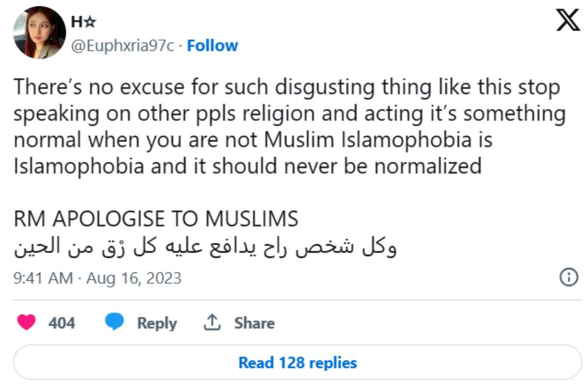Open Read 128 replies button
This screenshot has width=588, height=392.
(297, 363)
